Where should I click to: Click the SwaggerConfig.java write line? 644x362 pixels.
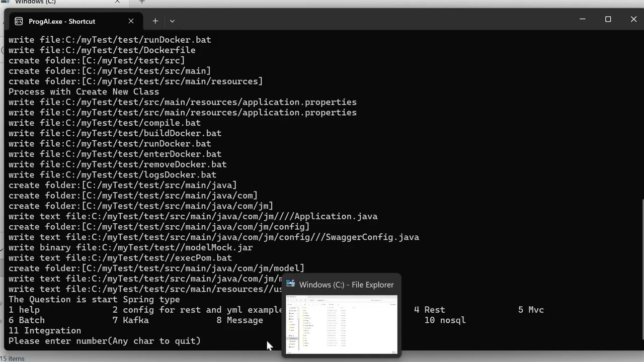tap(214, 237)
